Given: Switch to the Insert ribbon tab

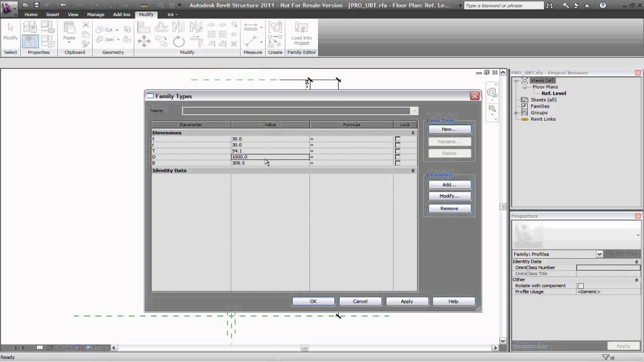Looking at the screenshot, I should [53, 15].
